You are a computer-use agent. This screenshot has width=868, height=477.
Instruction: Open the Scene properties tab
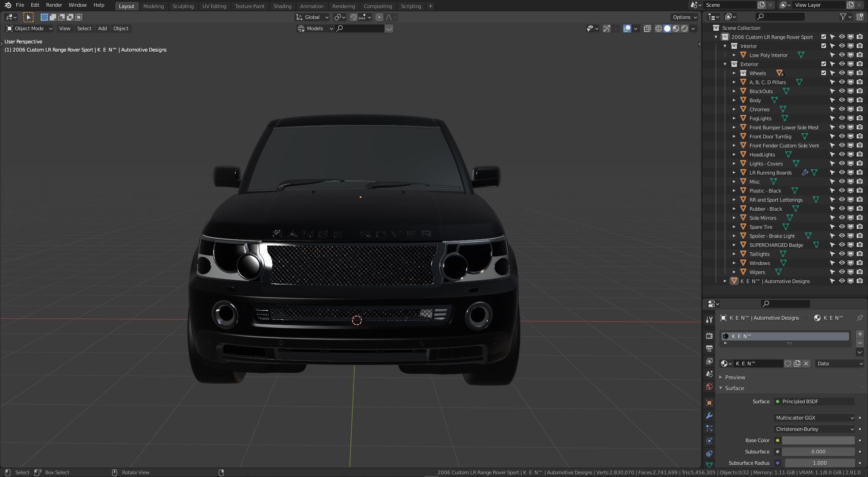[x=709, y=374]
